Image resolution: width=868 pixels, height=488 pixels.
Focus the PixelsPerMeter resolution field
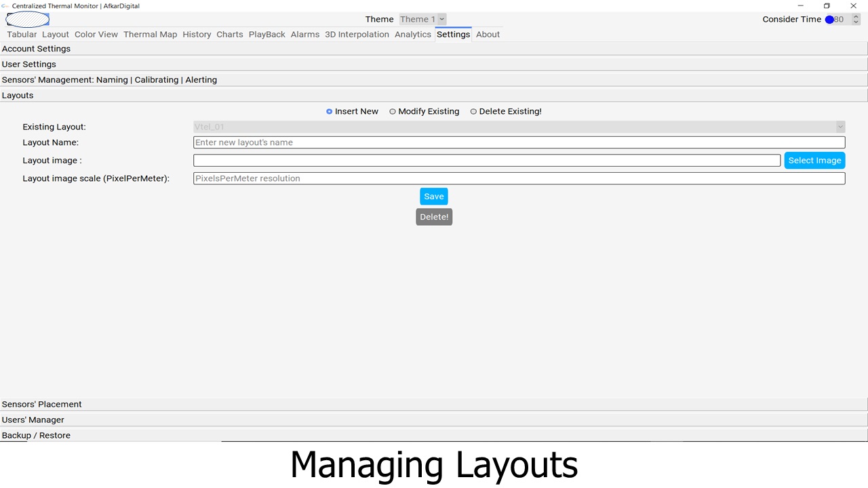pos(519,178)
